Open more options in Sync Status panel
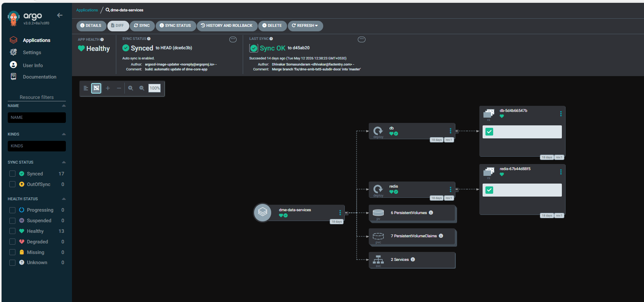644x302 pixels. click(233, 39)
